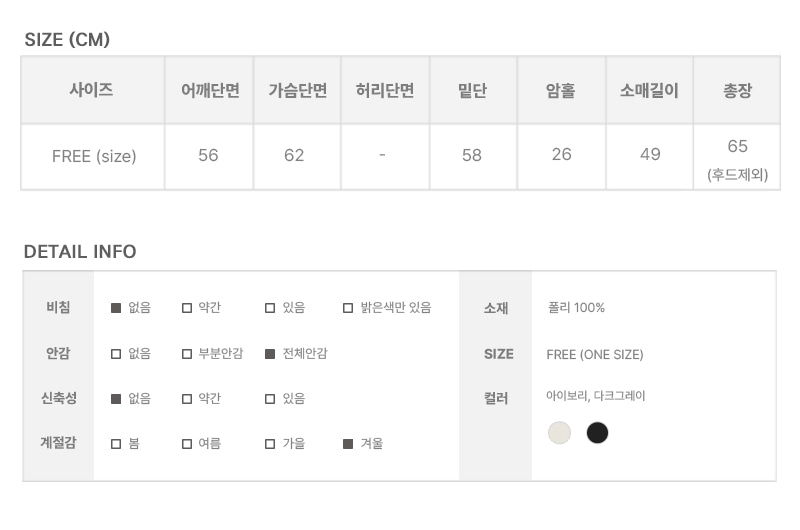The width and height of the screenshot is (800, 530).
Task: Select 없음 checkbox for 신축성
Action: pyautogui.click(x=116, y=399)
